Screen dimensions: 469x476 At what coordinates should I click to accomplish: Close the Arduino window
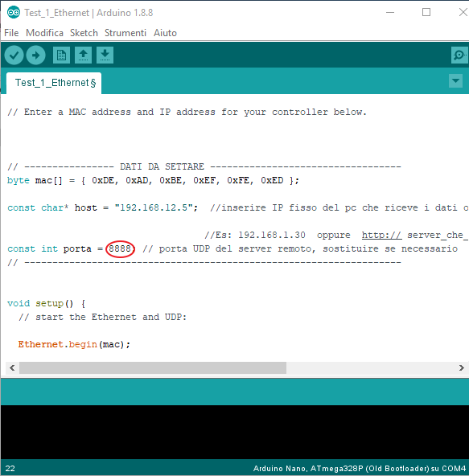(463, 12)
